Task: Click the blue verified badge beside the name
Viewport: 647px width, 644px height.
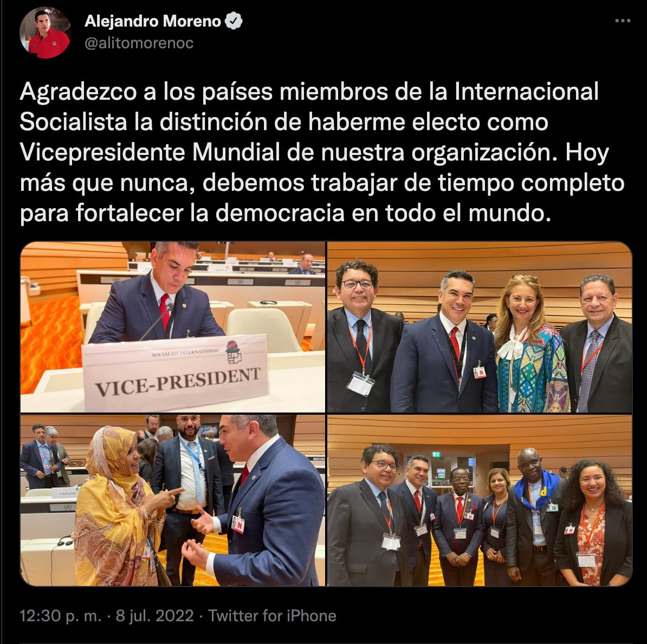Action: (234, 21)
